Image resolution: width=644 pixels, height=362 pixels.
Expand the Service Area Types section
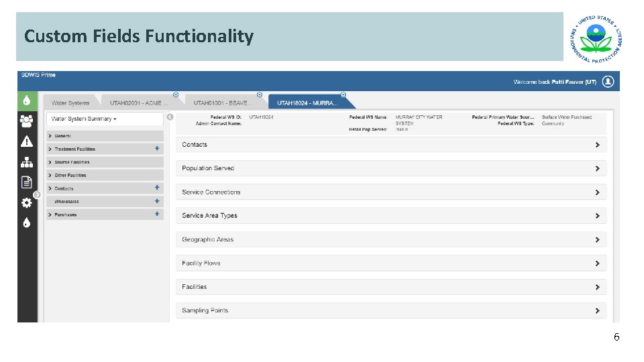coord(391,215)
